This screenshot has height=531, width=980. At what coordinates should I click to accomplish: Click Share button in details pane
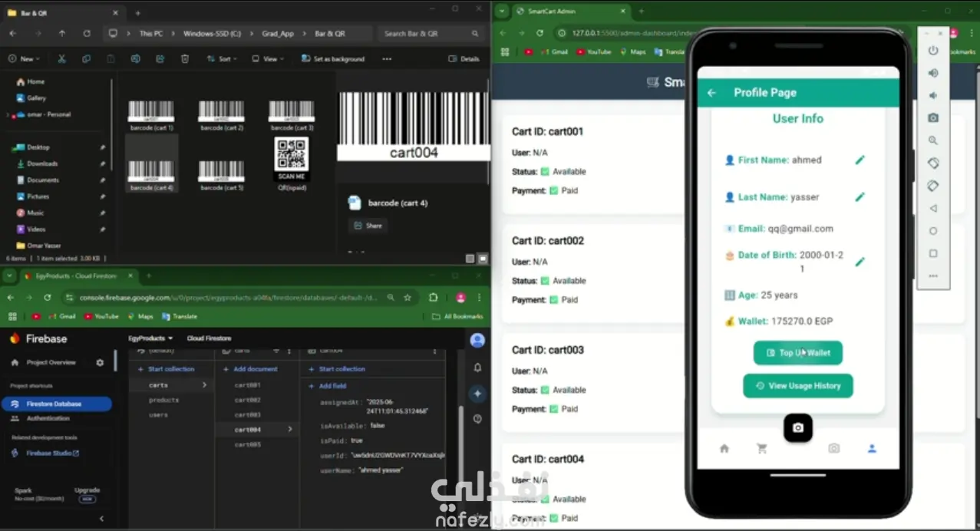click(x=368, y=226)
